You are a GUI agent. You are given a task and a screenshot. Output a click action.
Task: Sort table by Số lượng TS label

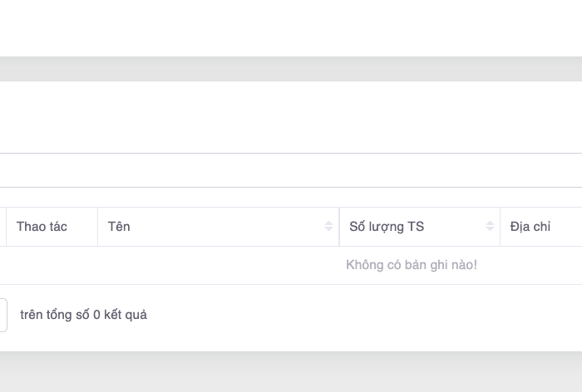tap(387, 227)
